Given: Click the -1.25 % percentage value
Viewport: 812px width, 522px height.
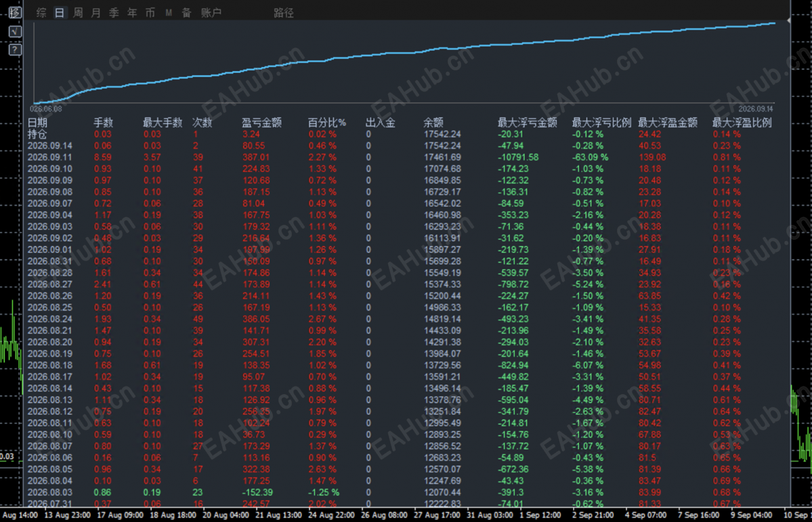Looking at the screenshot, I should 324,492.
